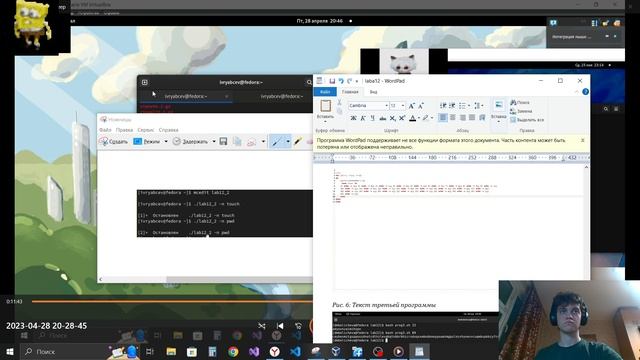
Task: Open the Сервис menu in Snipping Tool
Action: (145, 130)
